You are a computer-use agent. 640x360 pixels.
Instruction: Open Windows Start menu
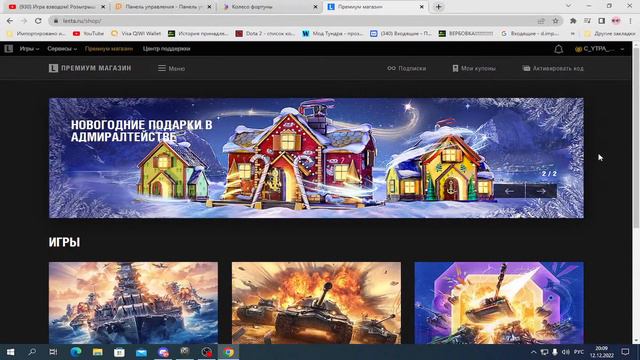pyautogui.click(x=11, y=352)
